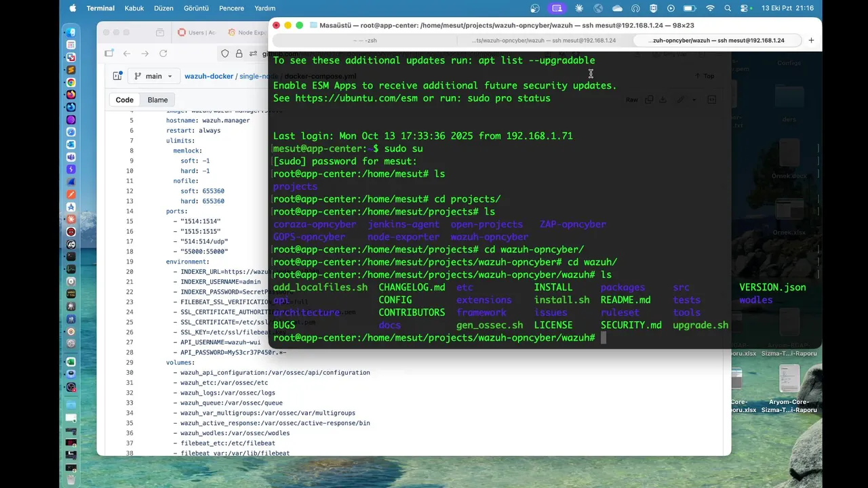Open Sublime Text from the Dock
Viewport: 868px width, 488px height.
click(71, 70)
